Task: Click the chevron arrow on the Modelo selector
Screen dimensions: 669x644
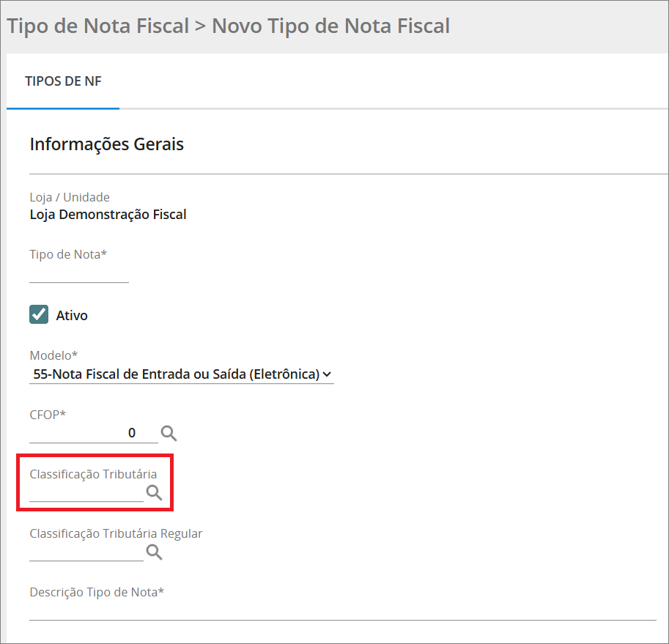Action: [328, 374]
